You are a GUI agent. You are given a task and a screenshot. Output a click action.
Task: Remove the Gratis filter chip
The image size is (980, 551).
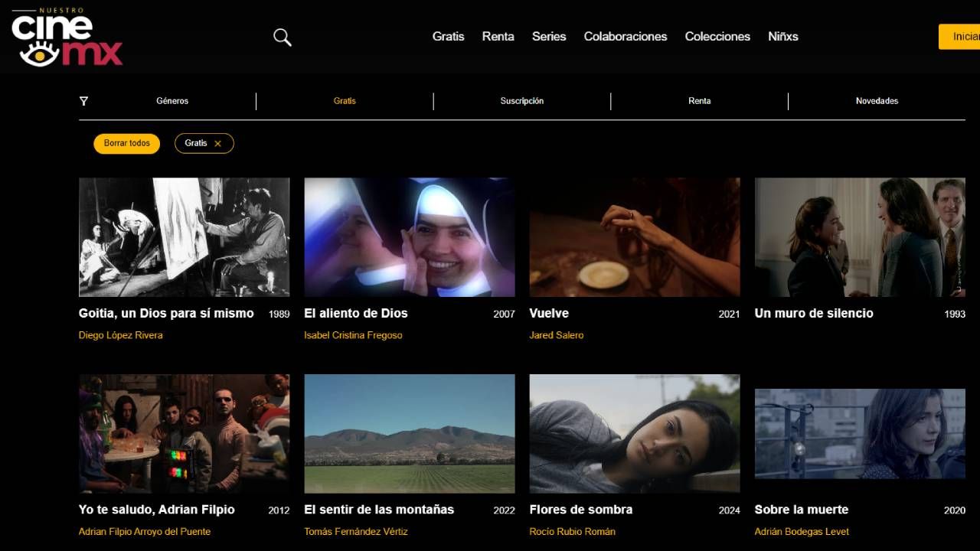pyautogui.click(x=218, y=144)
